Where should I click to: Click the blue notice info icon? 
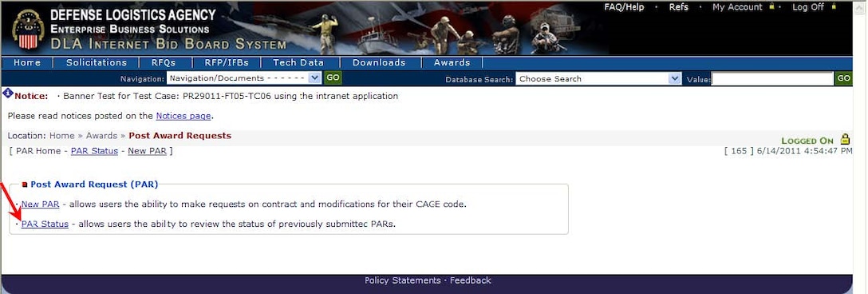[x=8, y=93]
